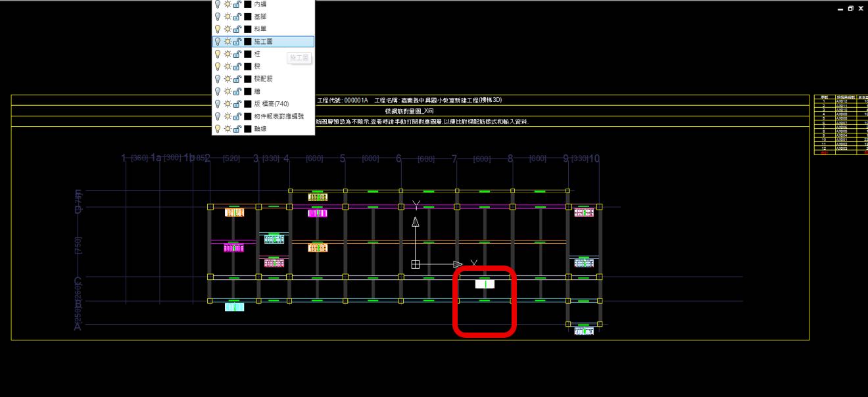Freeze the 柱 layer using its sun icon

point(228,54)
